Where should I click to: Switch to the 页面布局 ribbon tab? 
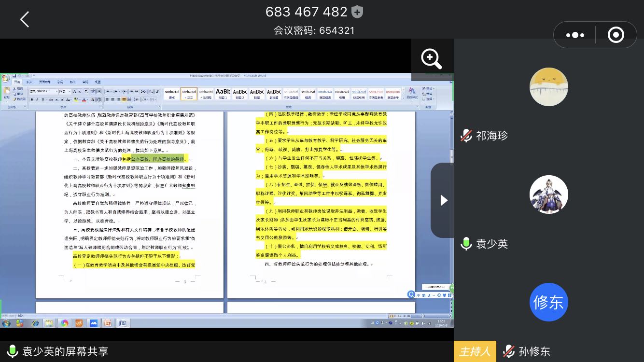tap(45, 82)
